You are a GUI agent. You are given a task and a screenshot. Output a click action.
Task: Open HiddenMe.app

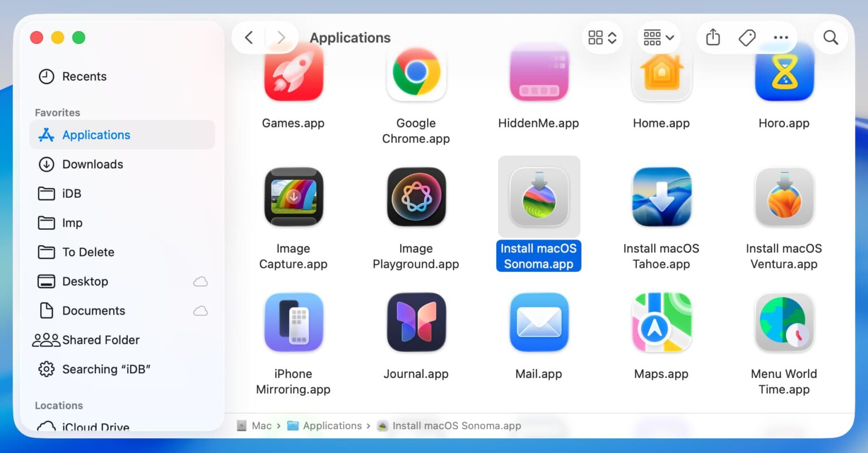click(539, 73)
